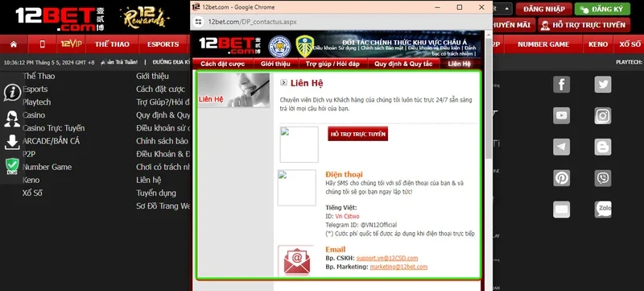
Task: Open the language dropdown arrow at top
Action: (506, 8)
